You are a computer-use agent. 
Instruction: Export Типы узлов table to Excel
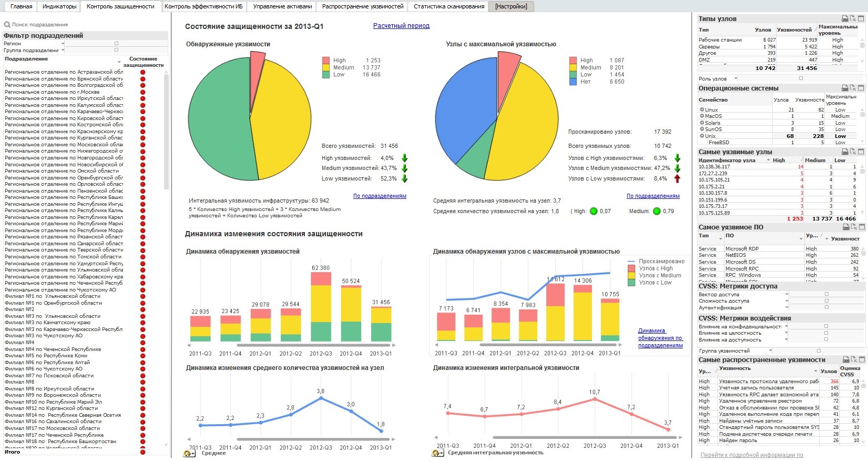coord(853,18)
